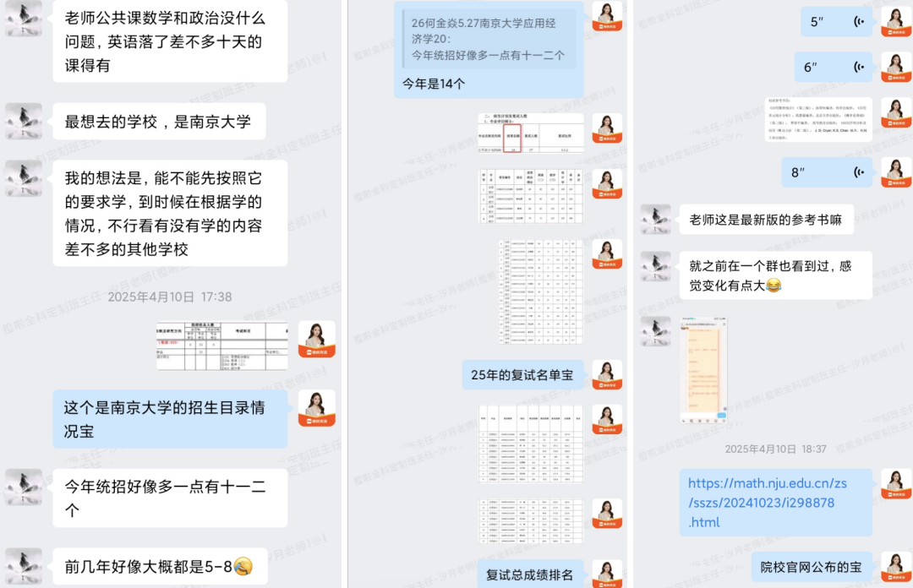The width and height of the screenshot is (913, 588).
Task: Open the table thumbnail with the red-boxed column
Action: [x=530, y=133]
